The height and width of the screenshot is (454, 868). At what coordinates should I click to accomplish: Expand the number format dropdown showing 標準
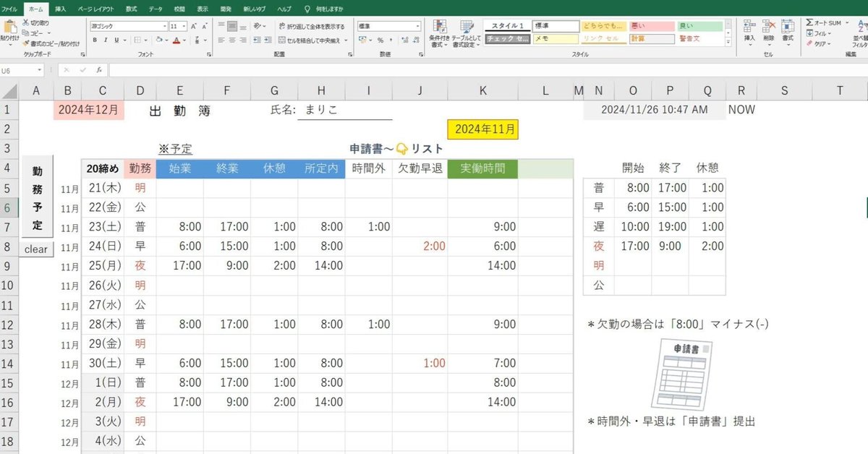coord(417,26)
